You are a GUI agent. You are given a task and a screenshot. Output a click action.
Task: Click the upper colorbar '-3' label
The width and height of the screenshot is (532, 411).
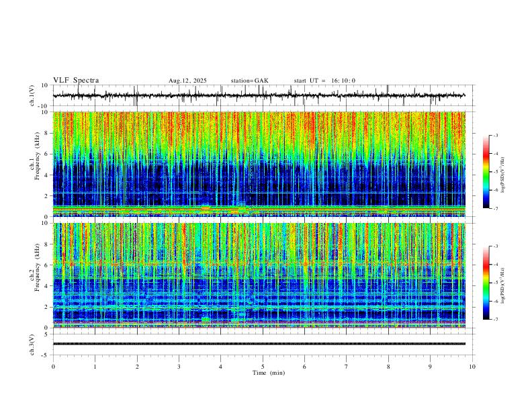point(495,135)
